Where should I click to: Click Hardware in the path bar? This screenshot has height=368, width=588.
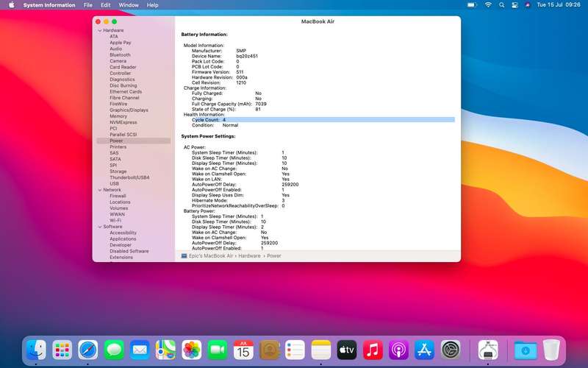click(249, 255)
